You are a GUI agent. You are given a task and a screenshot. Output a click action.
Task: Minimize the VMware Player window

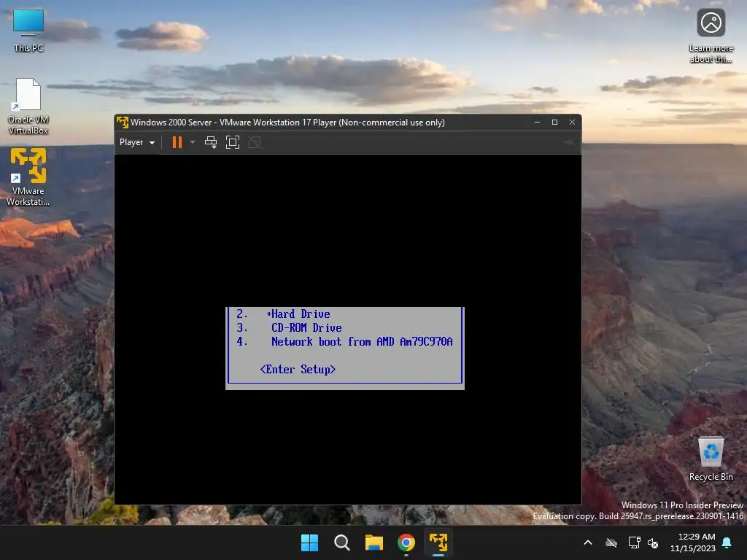tap(538, 122)
